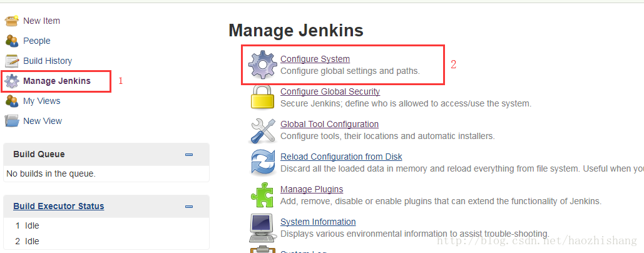Click the My Views person icon

click(11, 101)
